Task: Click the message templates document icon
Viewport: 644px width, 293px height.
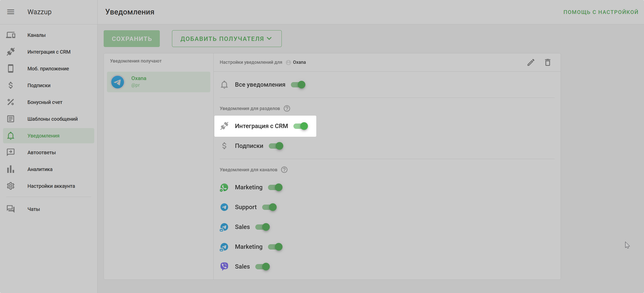Action: pos(11,119)
